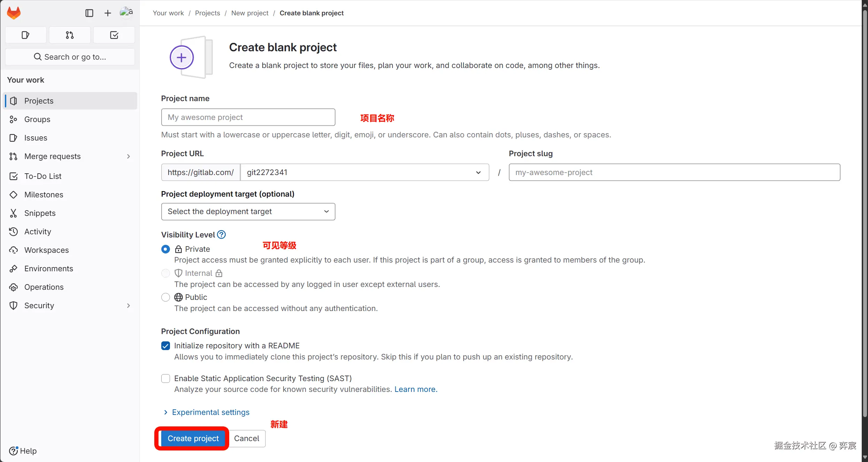Viewport: 868px width, 462px height.
Task: Open the to-do list icon shortcut
Action: pos(114,35)
